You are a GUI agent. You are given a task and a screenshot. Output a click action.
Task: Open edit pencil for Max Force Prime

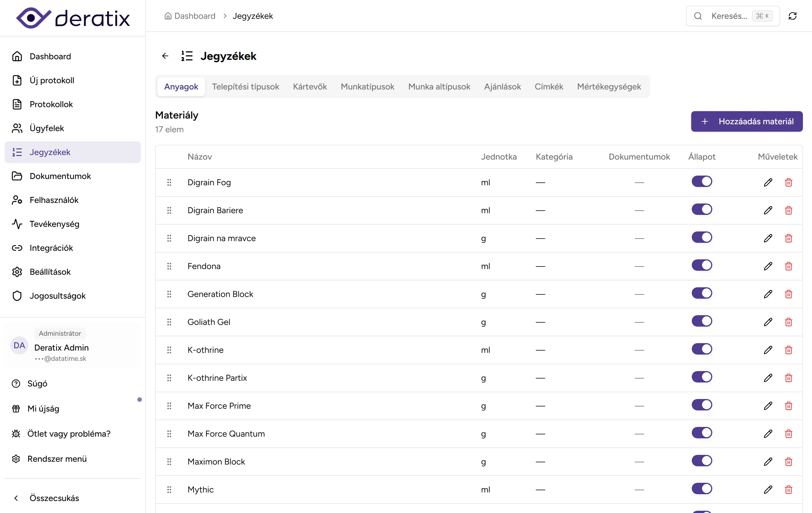[x=768, y=406]
